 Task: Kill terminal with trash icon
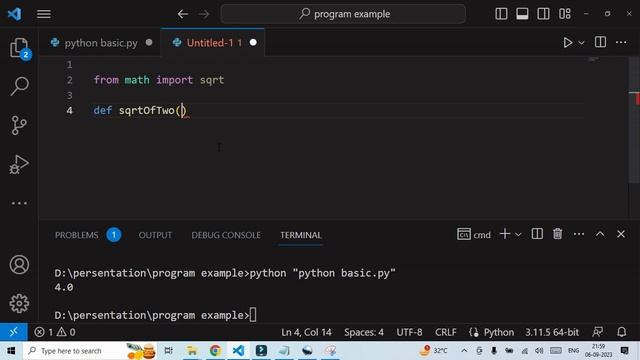(x=557, y=234)
